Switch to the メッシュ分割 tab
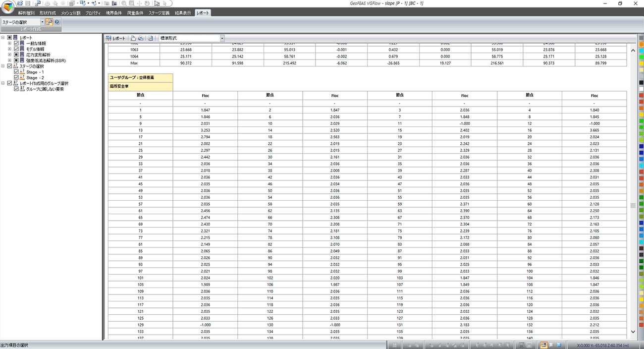The width and height of the screenshot is (644, 349). pyautogui.click(x=71, y=13)
